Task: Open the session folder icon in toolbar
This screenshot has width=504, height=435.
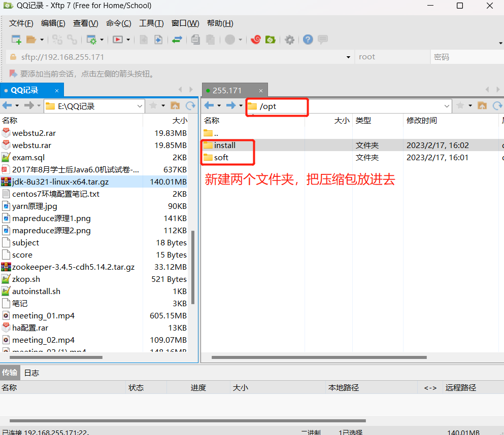Action: 31,40
